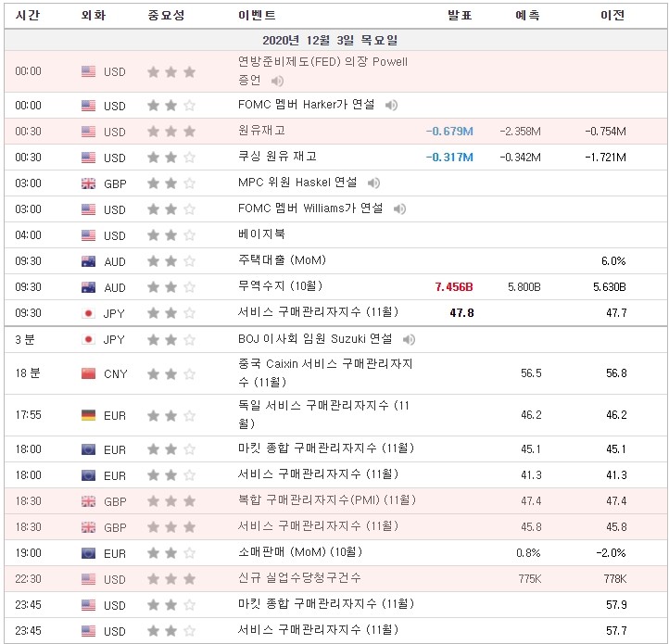The height and width of the screenshot is (644, 669).
Task: Click China flag in Caixin services PMI row
Action: pos(88,373)
